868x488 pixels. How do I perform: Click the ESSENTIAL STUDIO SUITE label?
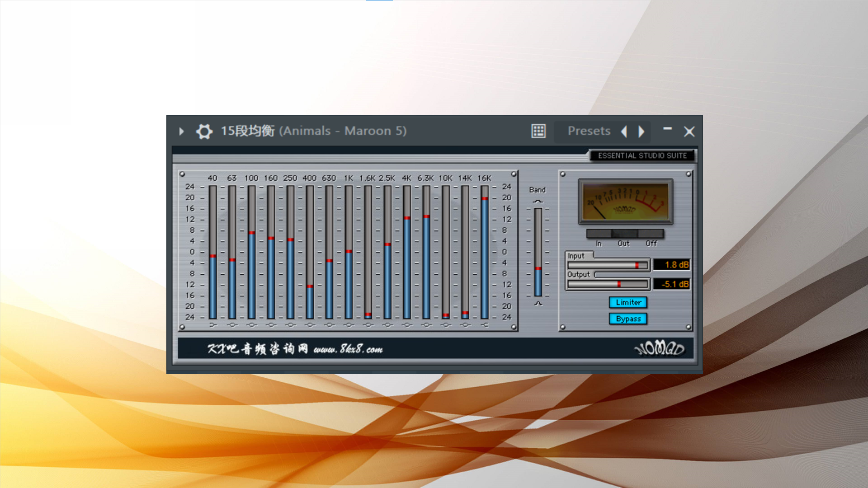coord(642,155)
